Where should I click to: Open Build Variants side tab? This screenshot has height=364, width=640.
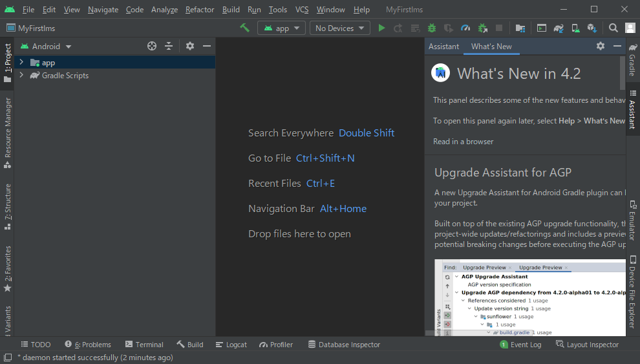click(7, 321)
